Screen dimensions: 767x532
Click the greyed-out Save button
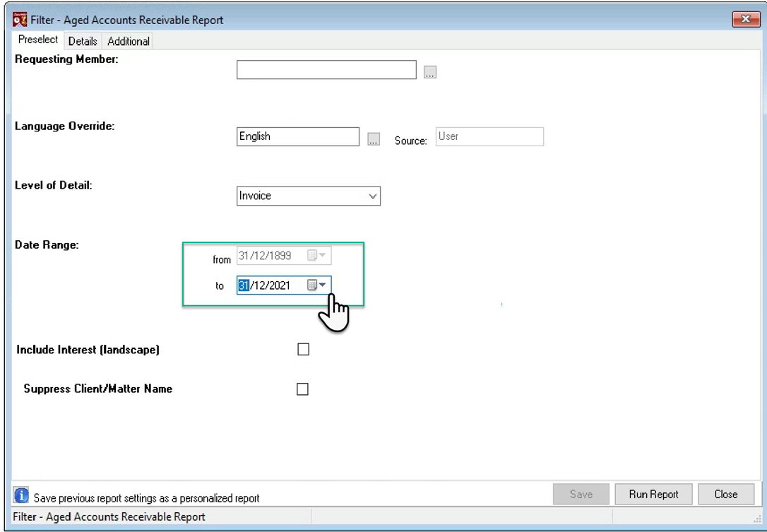(581, 495)
